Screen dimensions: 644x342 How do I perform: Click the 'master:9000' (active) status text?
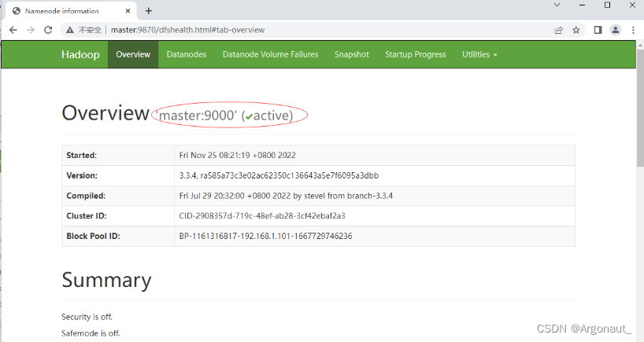[225, 116]
